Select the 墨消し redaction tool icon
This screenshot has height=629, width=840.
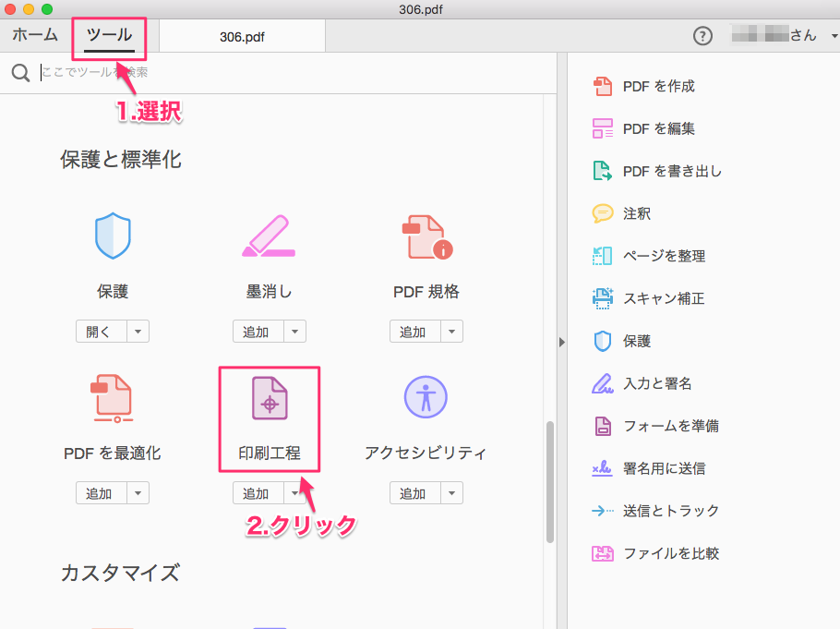coord(269,236)
